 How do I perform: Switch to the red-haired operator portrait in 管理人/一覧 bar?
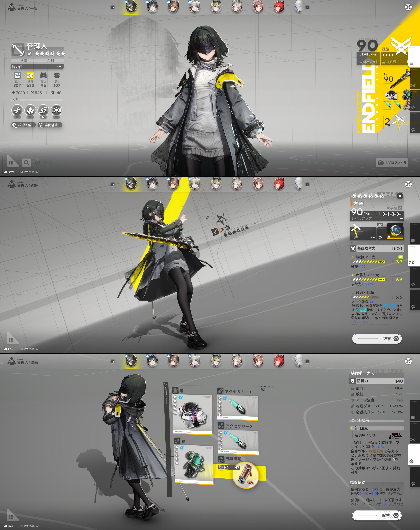tap(279, 7)
